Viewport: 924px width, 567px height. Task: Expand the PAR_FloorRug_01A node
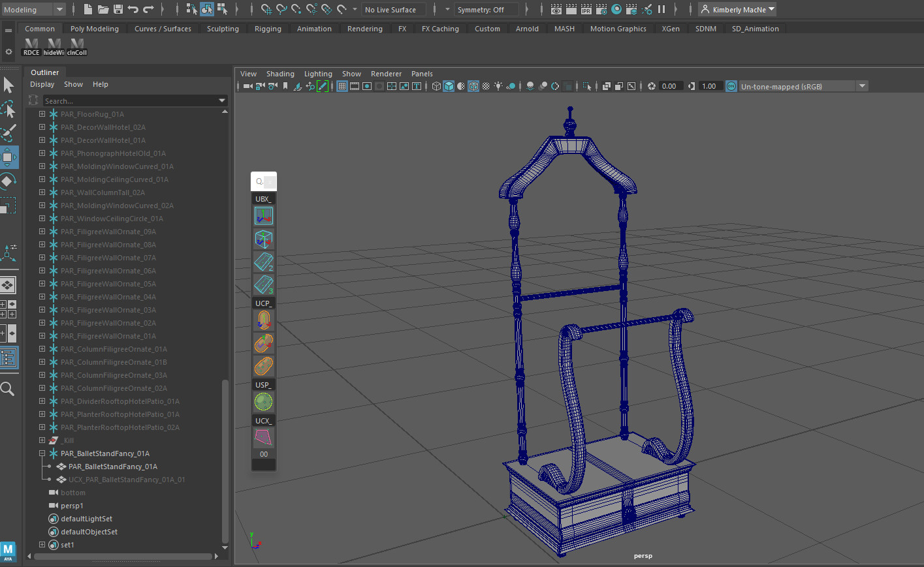click(x=42, y=114)
